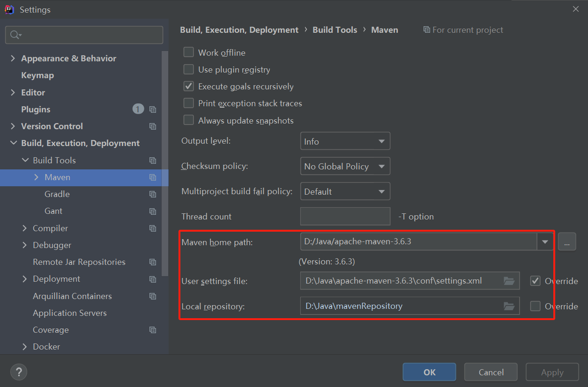
Task: Click the project-level icon beside Arquillian Containers
Action: point(153,296)
